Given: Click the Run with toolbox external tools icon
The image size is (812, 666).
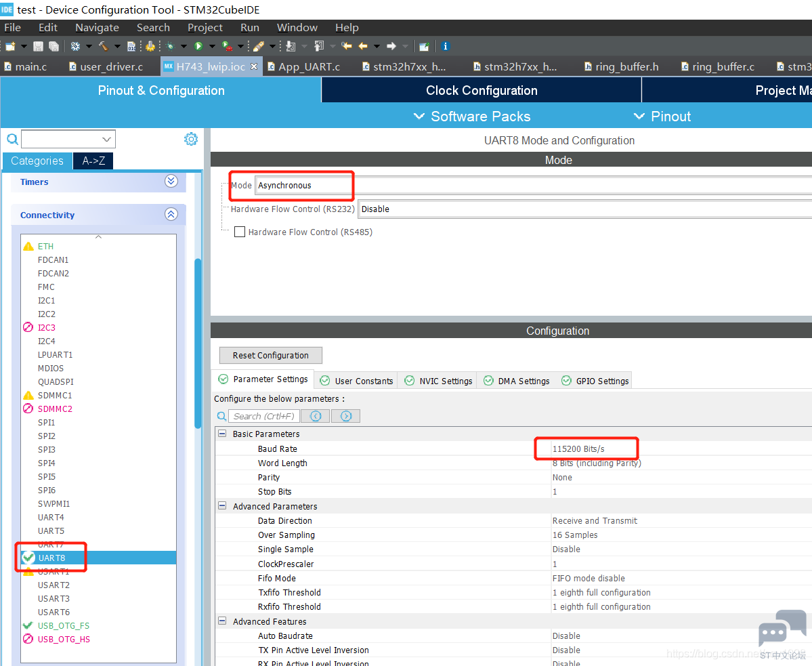Looking at the screenshot, I should (x=227, y=47).
